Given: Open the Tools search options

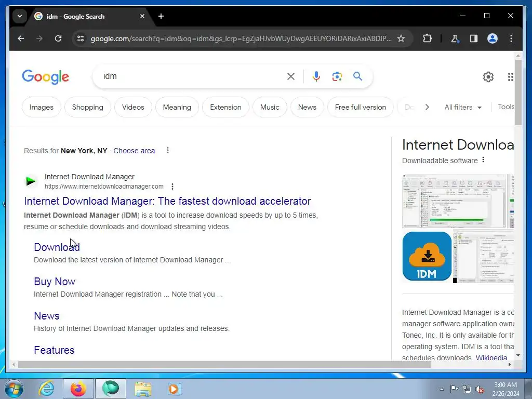Looking at the screenshot, I should [506, 107].
